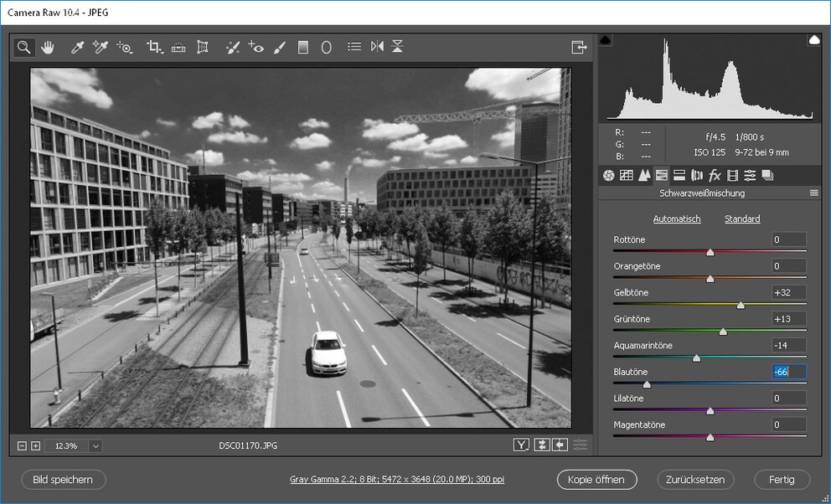Click the Blautöne slider handle
This screenshot has height=504, width=831.
tap(647, 385)
